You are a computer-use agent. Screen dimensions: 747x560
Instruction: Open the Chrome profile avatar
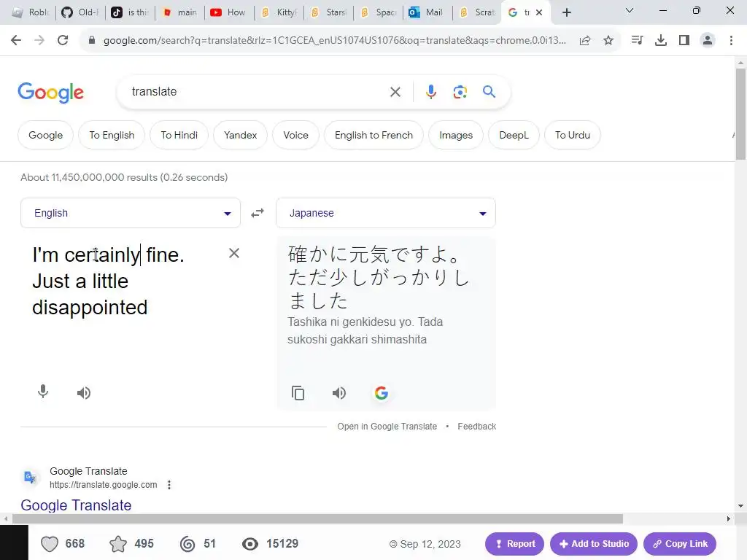click(x=708, y=41)
